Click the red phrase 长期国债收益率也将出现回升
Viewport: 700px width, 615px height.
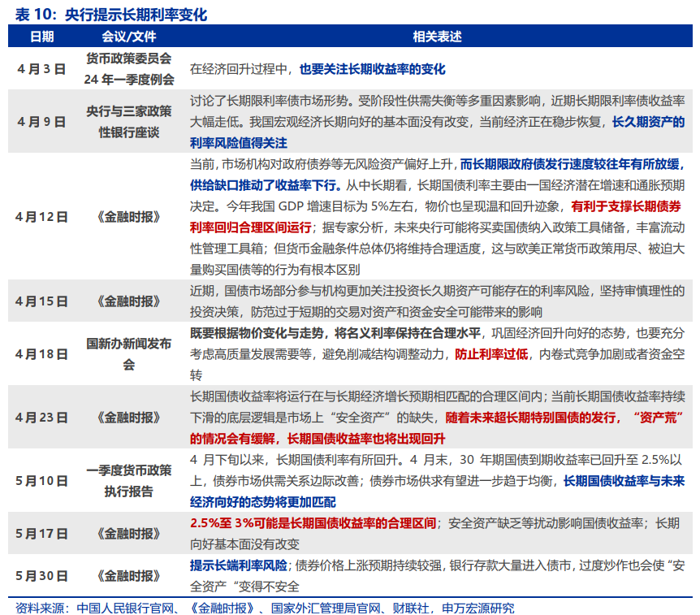(366, 439)
